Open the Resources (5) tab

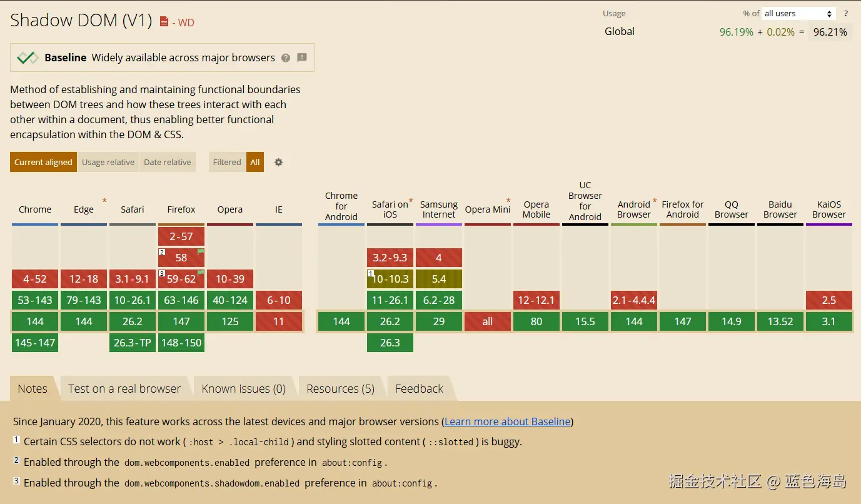(x=341, y=388)
